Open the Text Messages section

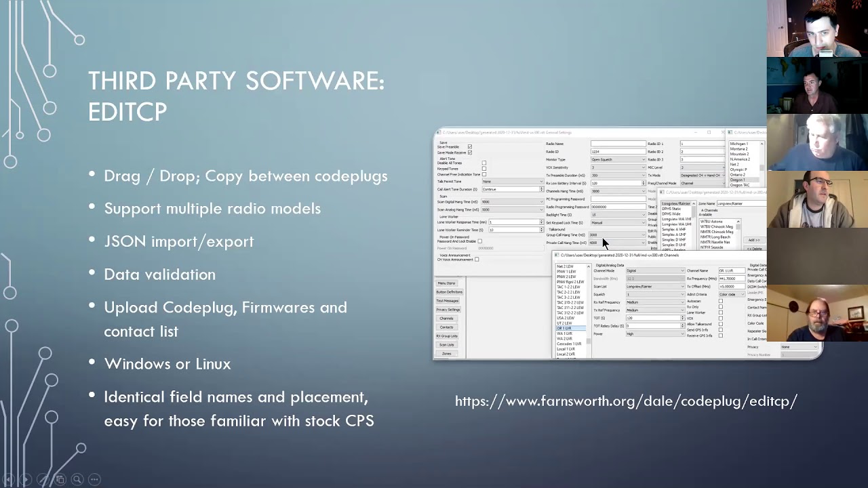[x=448, y=301]
